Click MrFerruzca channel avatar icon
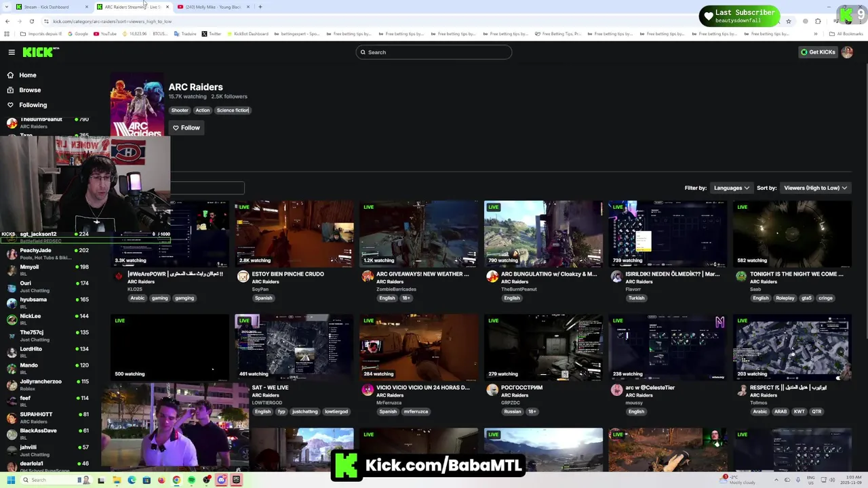 pyautogui.click(x=368, y=390)
